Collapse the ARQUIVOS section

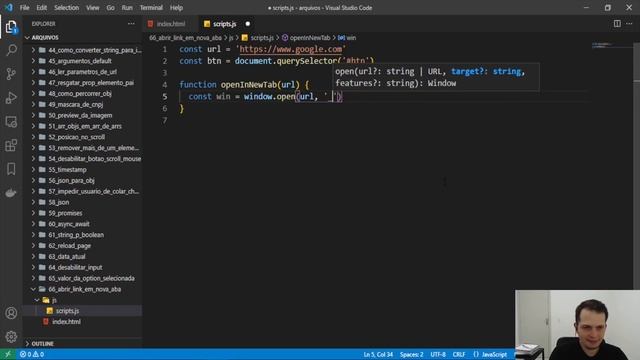[45, 38]
